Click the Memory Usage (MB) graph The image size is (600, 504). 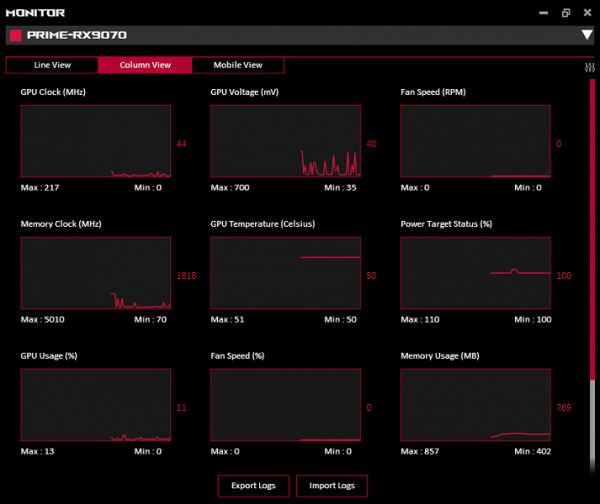coord(476,405)
